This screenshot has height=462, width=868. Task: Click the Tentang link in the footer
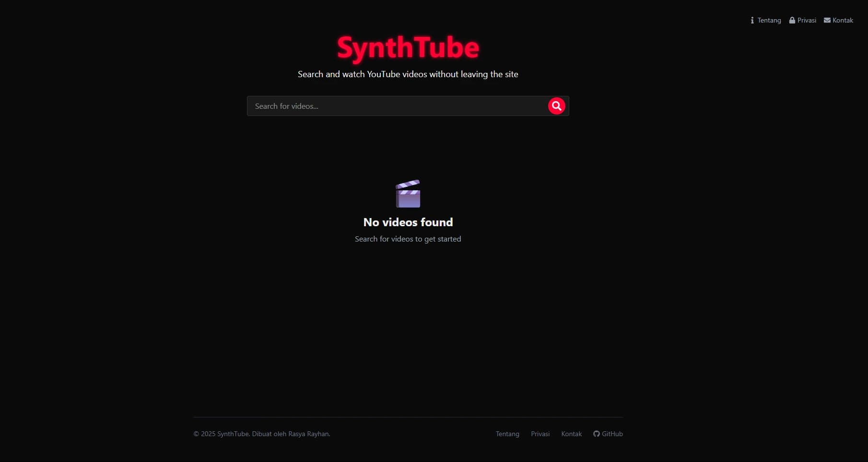(507, 434)
